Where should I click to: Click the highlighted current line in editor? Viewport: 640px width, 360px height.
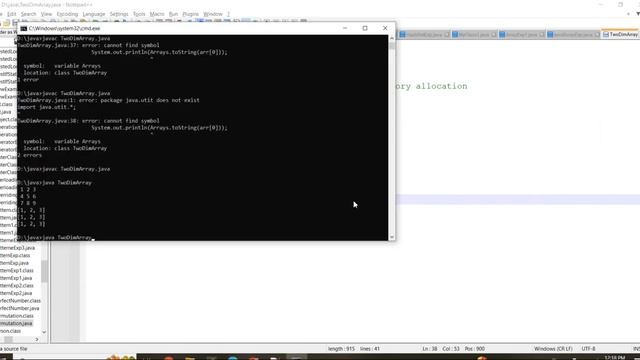(x=518, y=199)
